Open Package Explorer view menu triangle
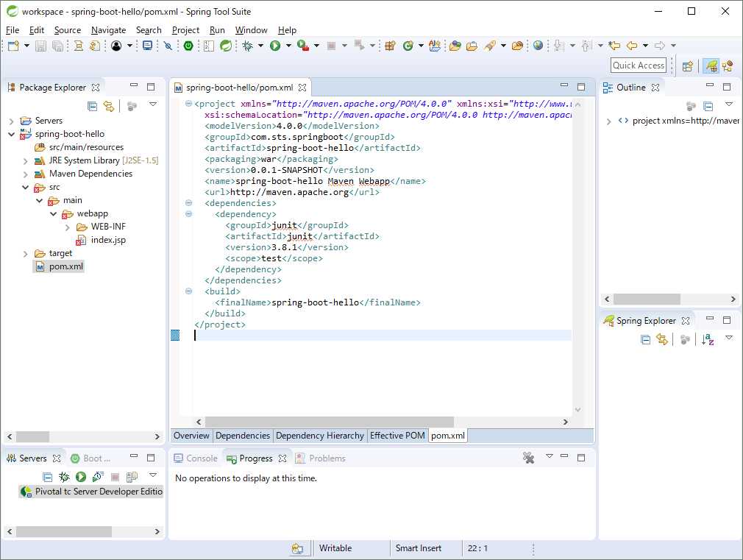This screenshot has height=560, width=743. (153, 104)
